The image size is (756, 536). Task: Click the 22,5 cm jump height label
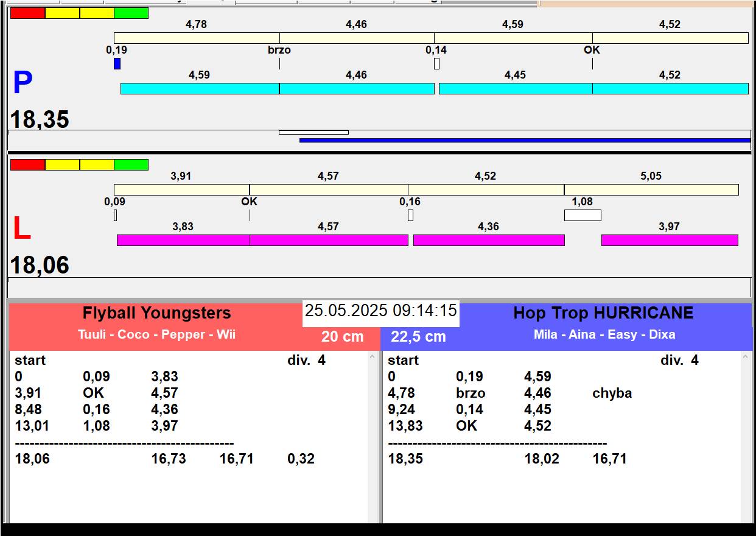coord(418,336)
